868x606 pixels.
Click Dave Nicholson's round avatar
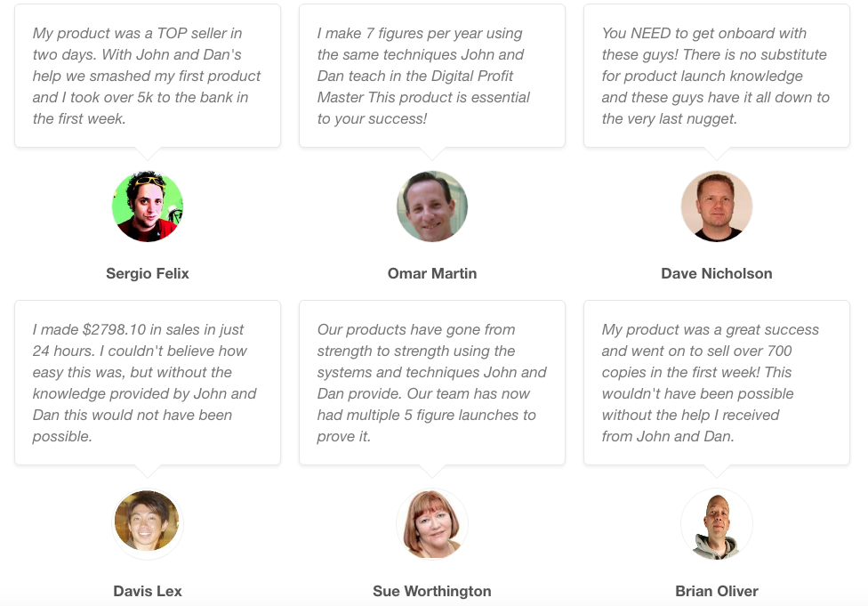coord(716,206)
